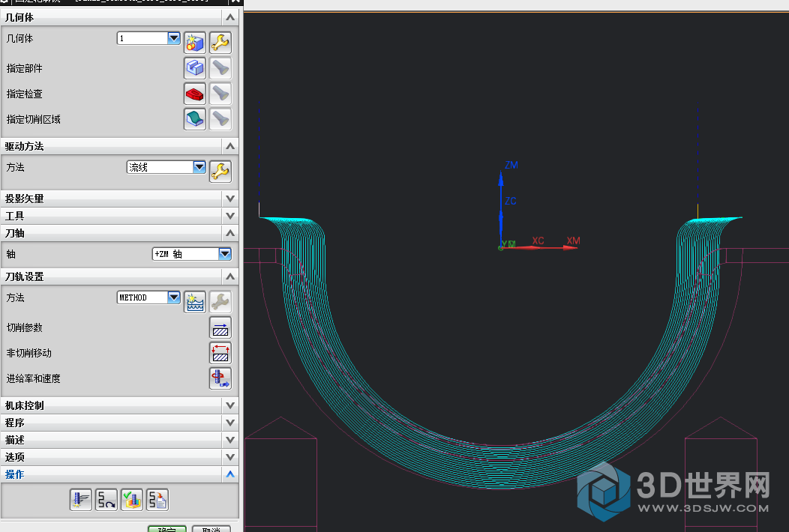Click the new method icon beside METHOD dropdown
The height and width of the screenshot is (532, 789).
pyautogui.click(x=195, y=302)
